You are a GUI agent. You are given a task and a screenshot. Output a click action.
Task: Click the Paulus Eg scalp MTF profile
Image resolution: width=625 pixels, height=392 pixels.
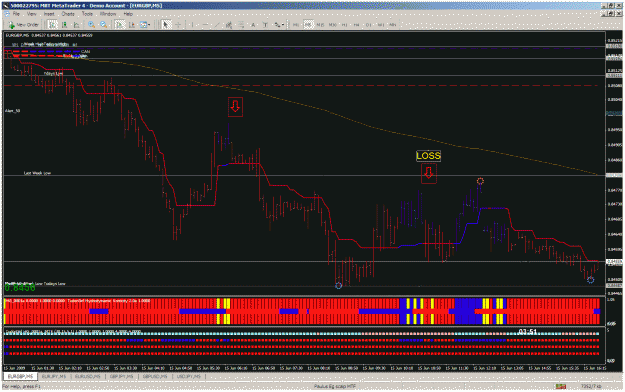(335, 386)
